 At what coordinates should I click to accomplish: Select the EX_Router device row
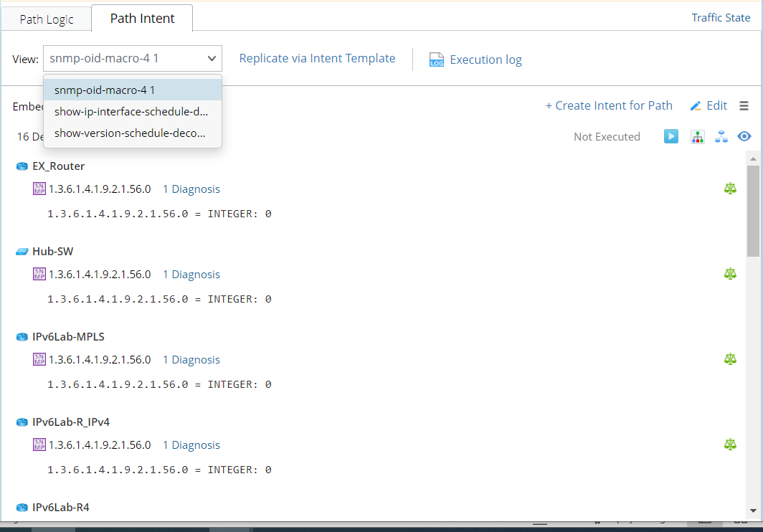(x=58, y=166)
